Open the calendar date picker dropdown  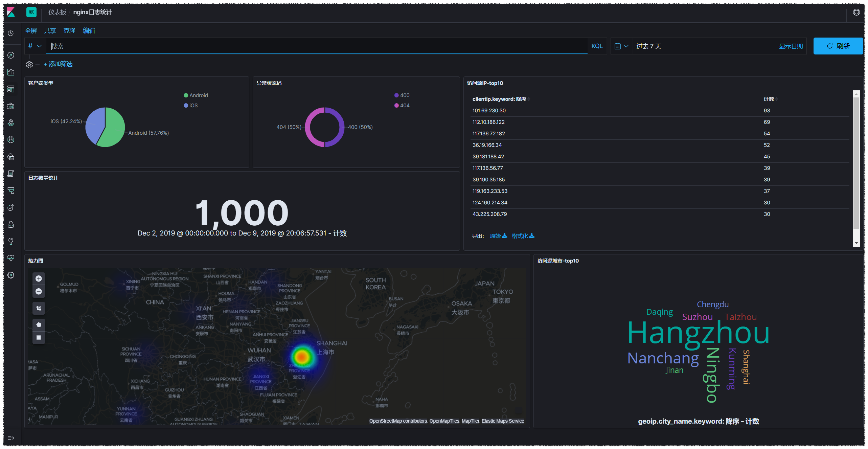click(x=621, y=46)
